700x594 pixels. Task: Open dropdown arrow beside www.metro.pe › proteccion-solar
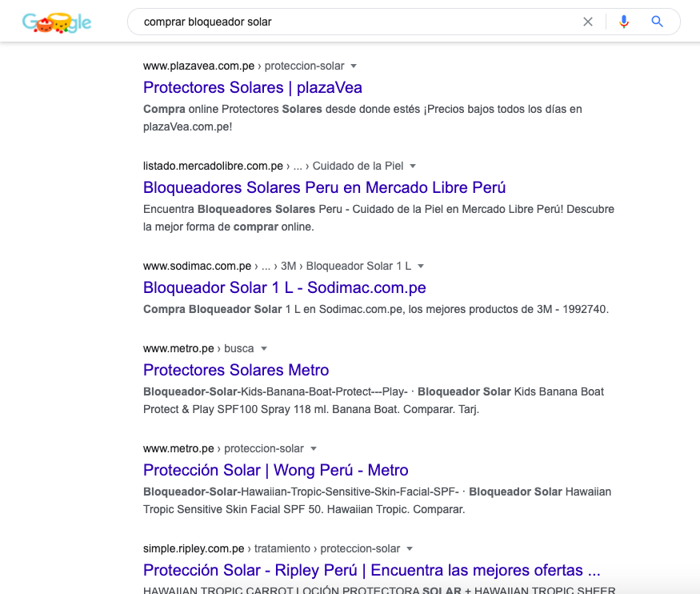tap(314, 449)
